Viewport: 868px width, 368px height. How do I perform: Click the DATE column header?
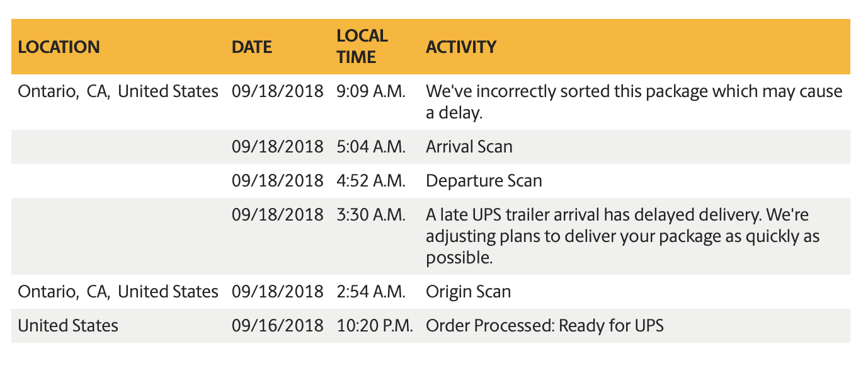(x=251, y=47)
